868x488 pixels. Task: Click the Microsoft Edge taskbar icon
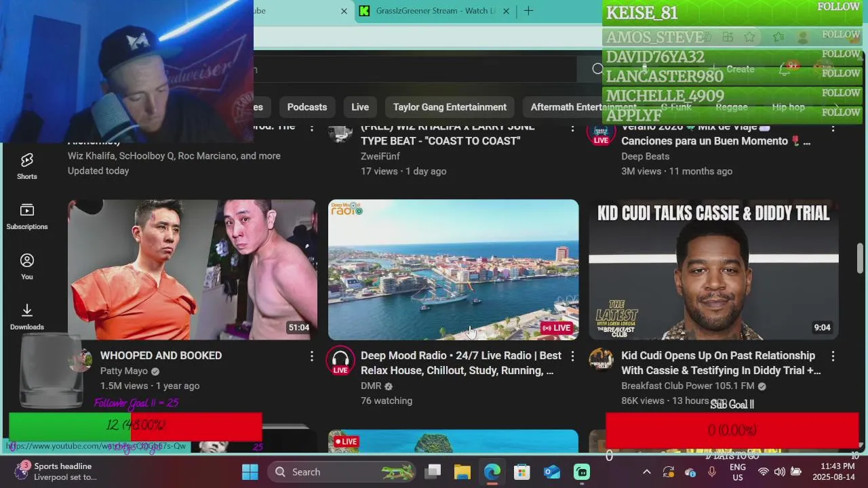coord(492,472)
